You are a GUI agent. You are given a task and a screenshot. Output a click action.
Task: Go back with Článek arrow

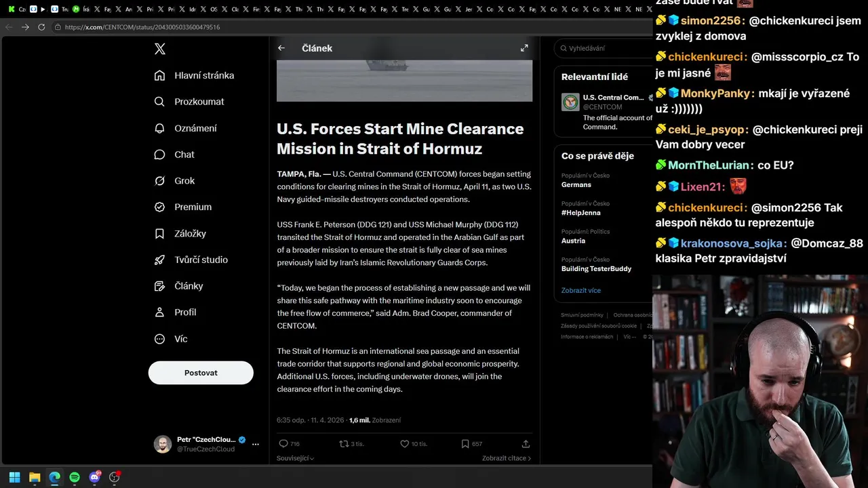(x=281, y=48)
